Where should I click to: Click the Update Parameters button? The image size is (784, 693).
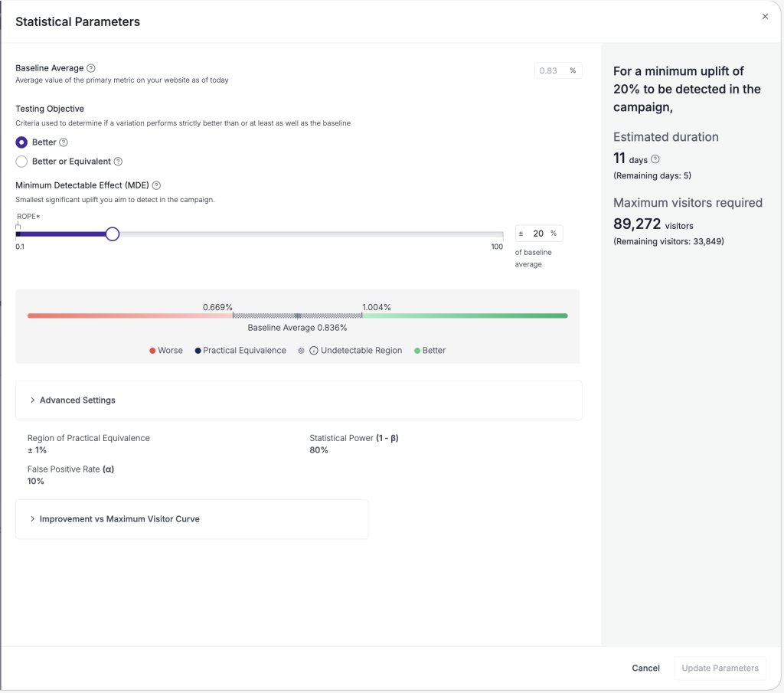pos(720,668)
